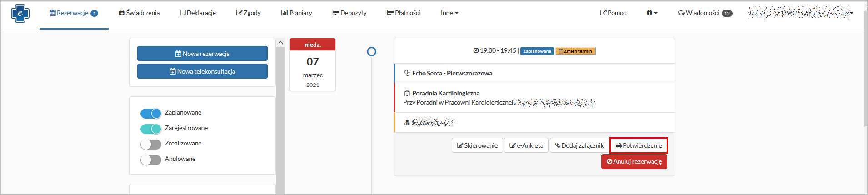Click the clinic icon beside Poradnia Kardiologiczna
Viewport: 868px width, 195px height.
click(x=407, y=93)
